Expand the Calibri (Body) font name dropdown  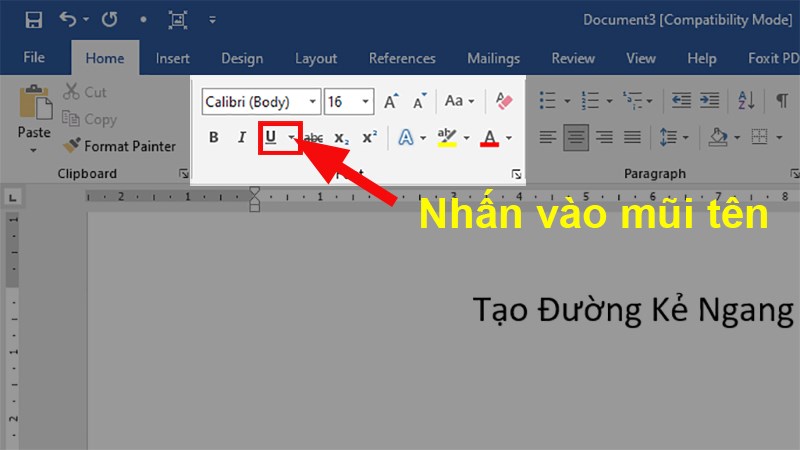(x=313, y=102)
